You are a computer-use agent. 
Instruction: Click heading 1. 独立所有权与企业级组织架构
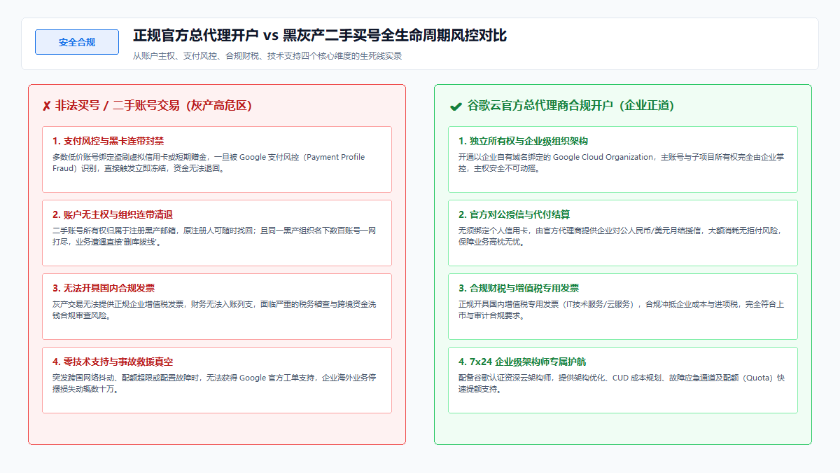coord(523,141)
